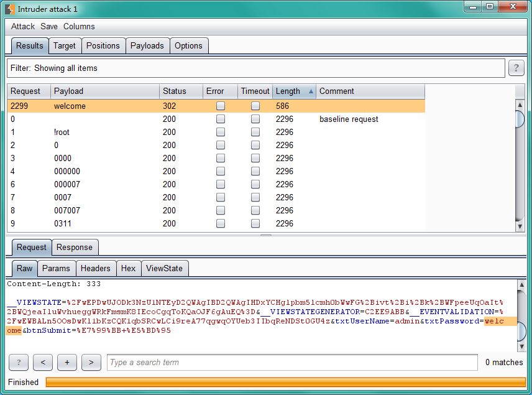Open the filter help question-mark button

pos(516,68)
